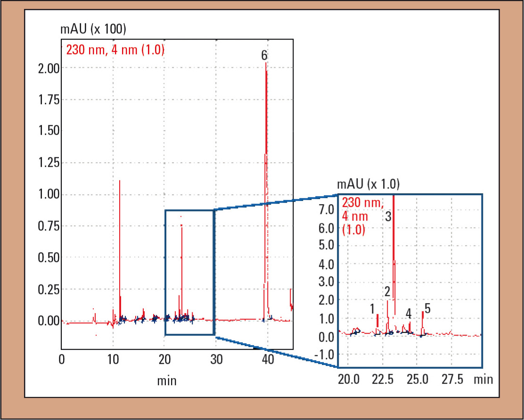Screen dimensions: 524x420
Task: Click the peak number 3 label in inset
Action: click(388, 217)
